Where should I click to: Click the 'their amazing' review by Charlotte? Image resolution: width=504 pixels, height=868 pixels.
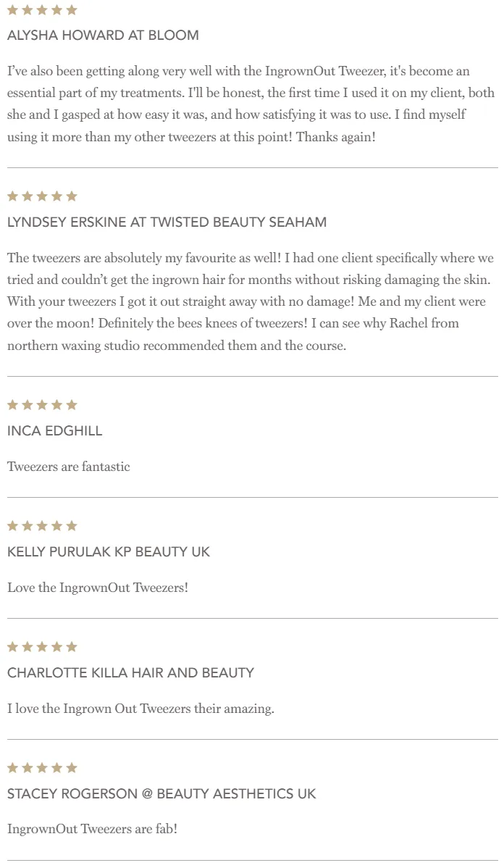pos(140,709)
